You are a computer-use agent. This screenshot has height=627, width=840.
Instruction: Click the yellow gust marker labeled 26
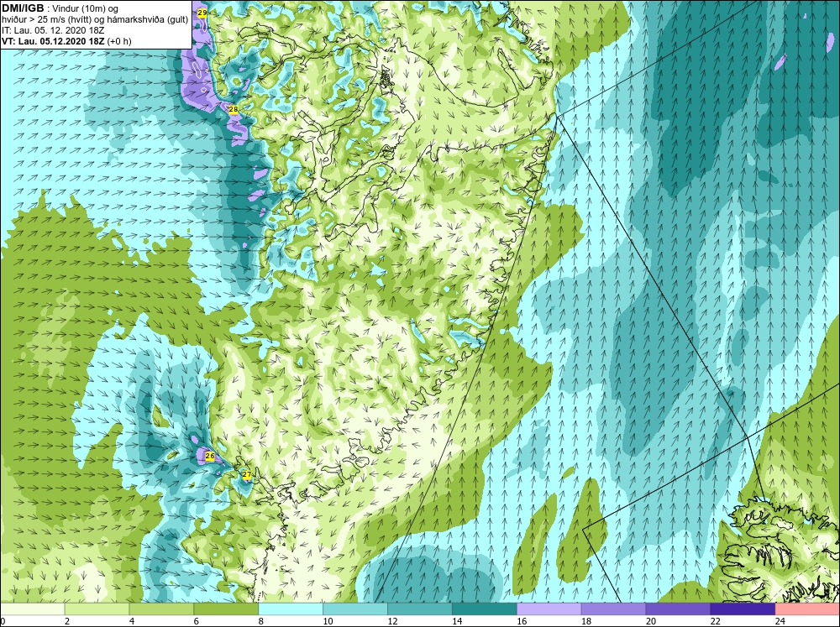(210, 457)
